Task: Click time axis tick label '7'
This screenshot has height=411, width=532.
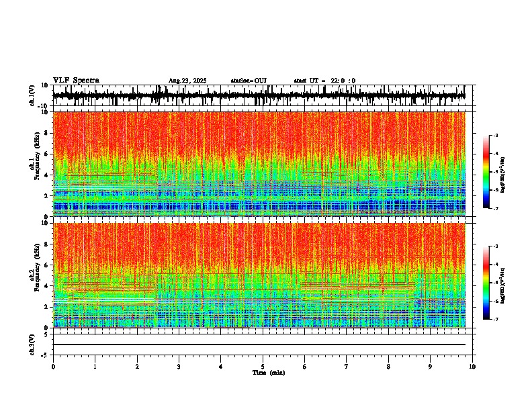Action: pyautogui.click(x=347, y=367)
